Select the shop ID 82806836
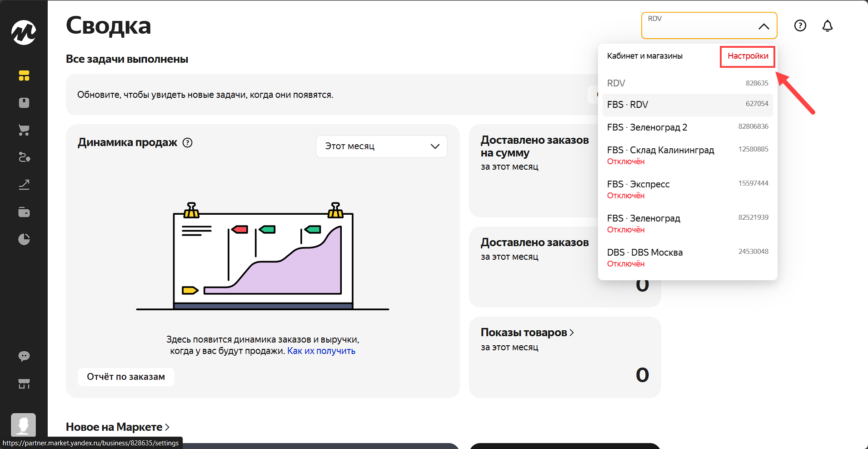This screenshot has height=449, width=868. click(x=753, y=126)
